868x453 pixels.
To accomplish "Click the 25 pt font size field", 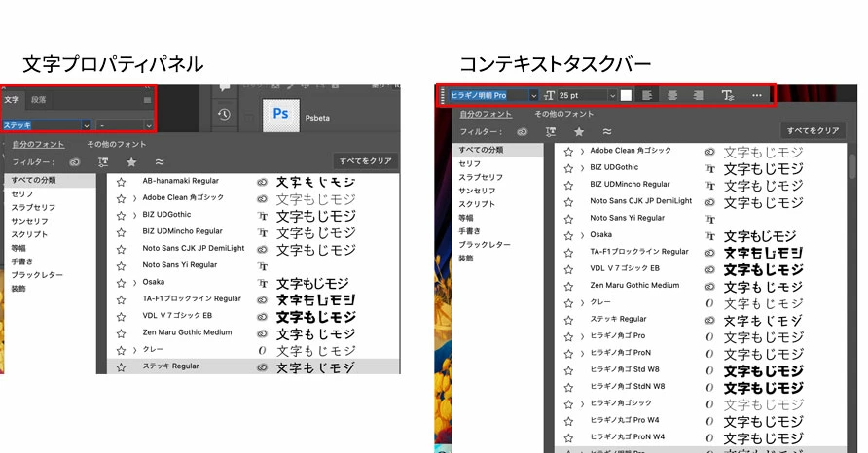I will [x=582, y=95].
